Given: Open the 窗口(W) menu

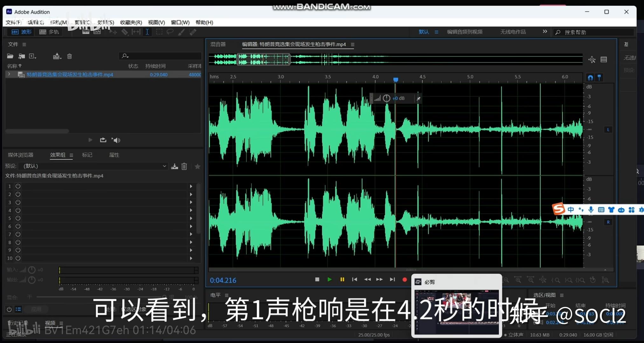Looking at the screenshot, I should (180, 22).
